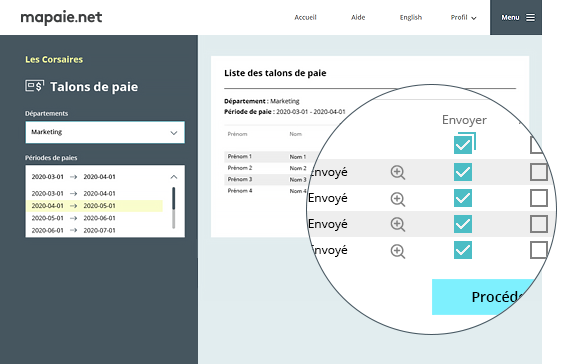Open the Menu hamburger button

[516, 17]
